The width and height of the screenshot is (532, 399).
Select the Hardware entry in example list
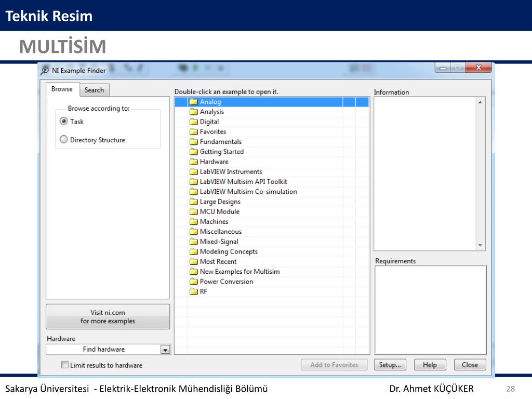(x=214, y=162)
